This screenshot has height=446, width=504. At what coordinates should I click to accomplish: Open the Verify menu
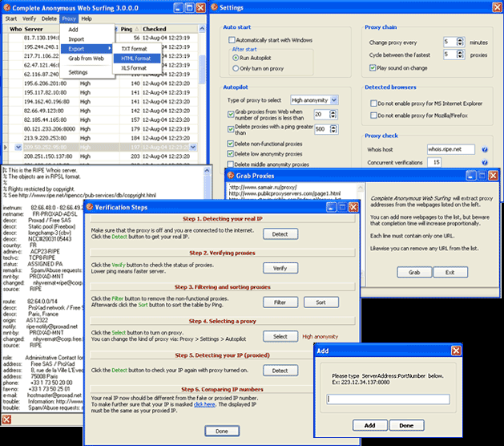pos(30,18)
